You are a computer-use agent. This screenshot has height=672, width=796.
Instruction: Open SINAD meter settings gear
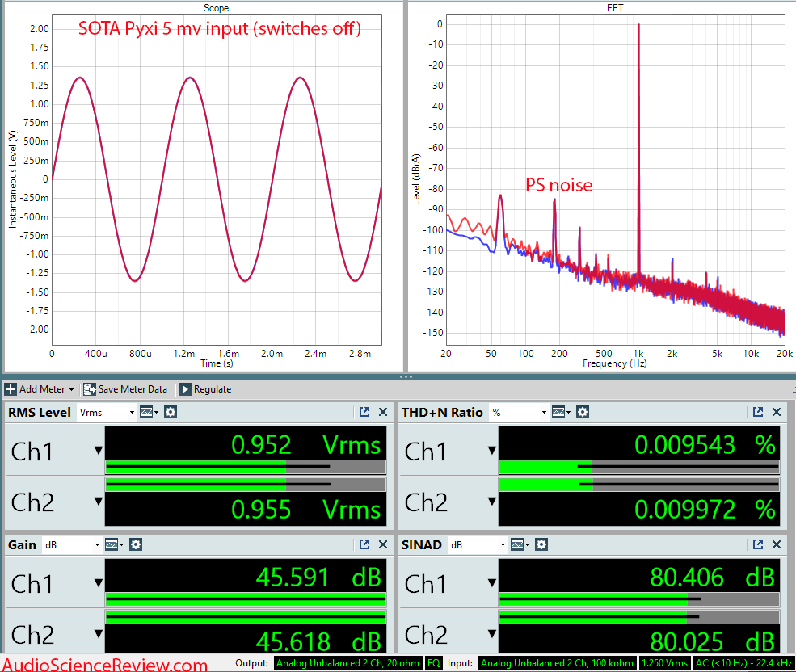coord(541,544)
